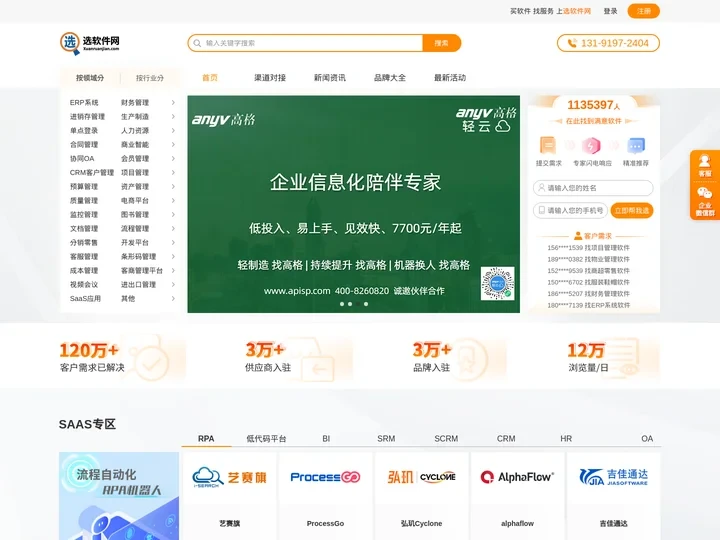Select the 低代码平台 tab
720x540 pixels.
coord(266,439)
